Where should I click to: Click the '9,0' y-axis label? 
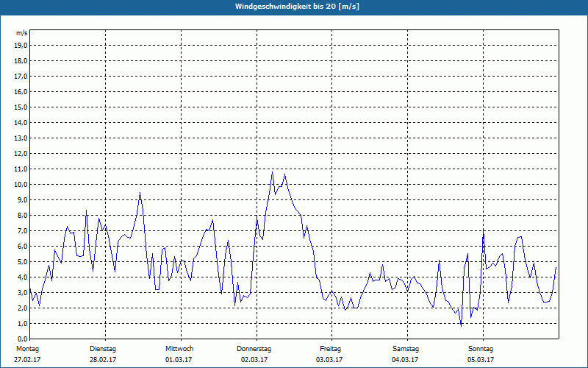point(22,199)
